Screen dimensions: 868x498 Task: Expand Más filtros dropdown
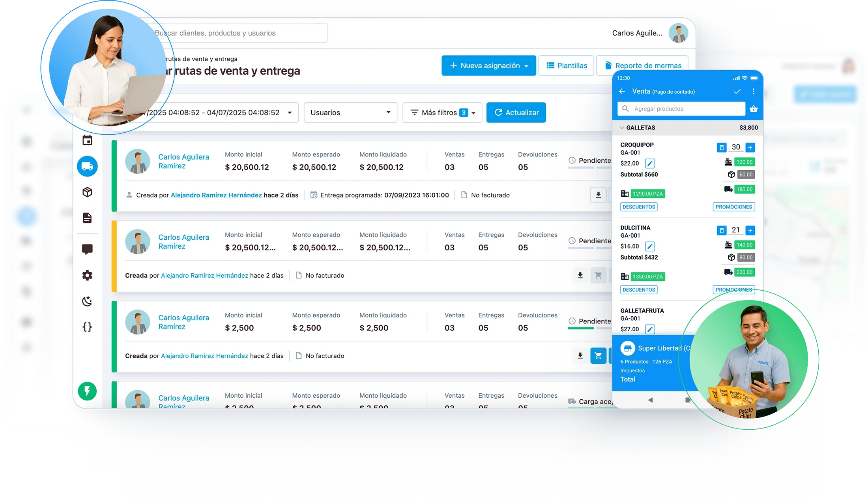pyautogui.click(x=442, y=113)
